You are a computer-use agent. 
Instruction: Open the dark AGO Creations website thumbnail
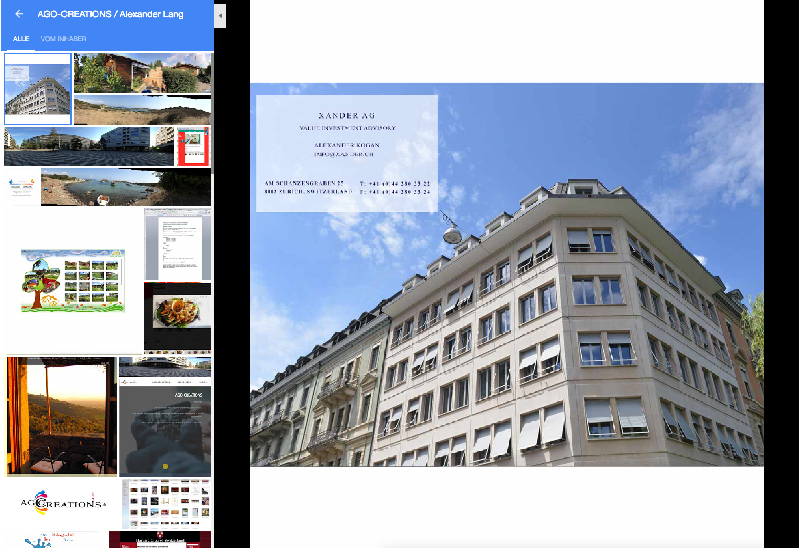point(165,427)
